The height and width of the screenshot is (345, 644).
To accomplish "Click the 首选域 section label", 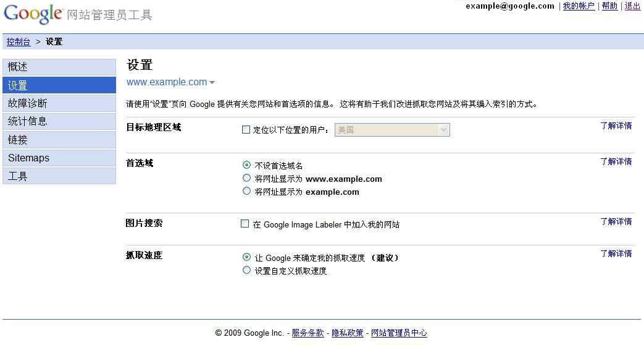I will click(139, 163).
